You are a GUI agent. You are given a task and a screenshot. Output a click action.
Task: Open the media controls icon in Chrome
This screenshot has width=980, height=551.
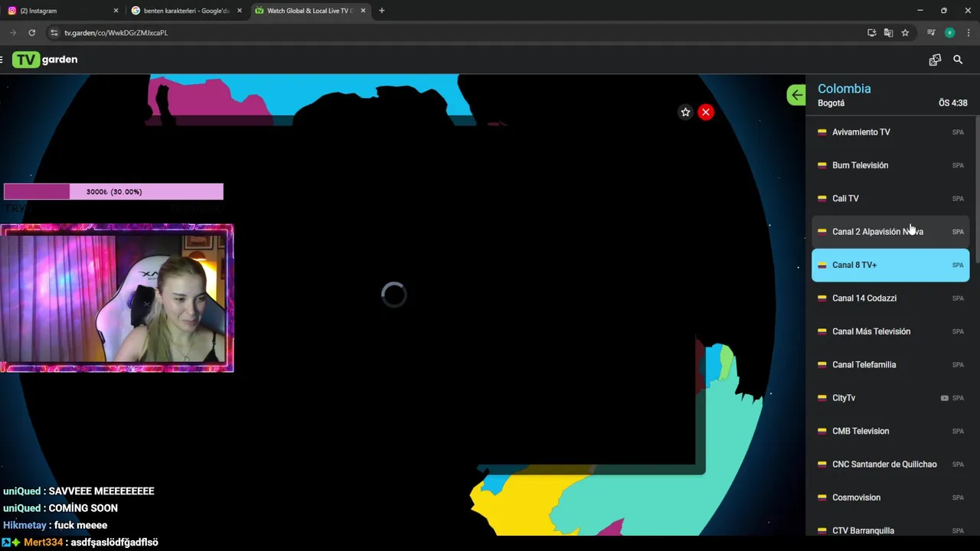931,33
